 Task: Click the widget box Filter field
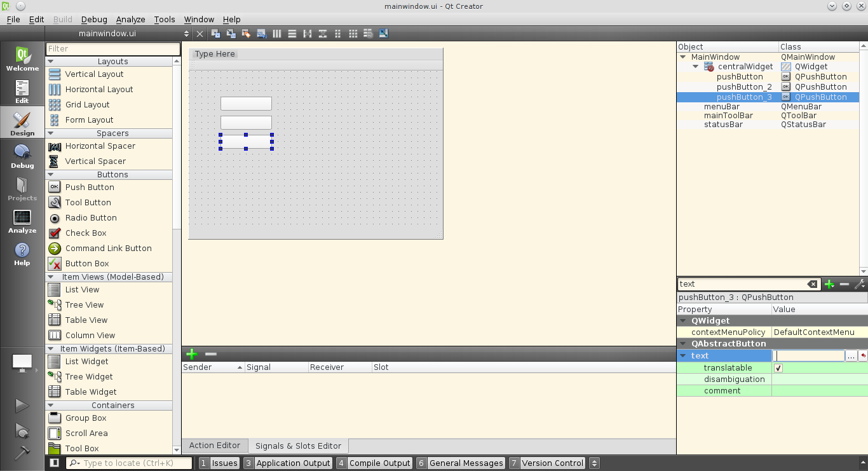click(113, 49)
